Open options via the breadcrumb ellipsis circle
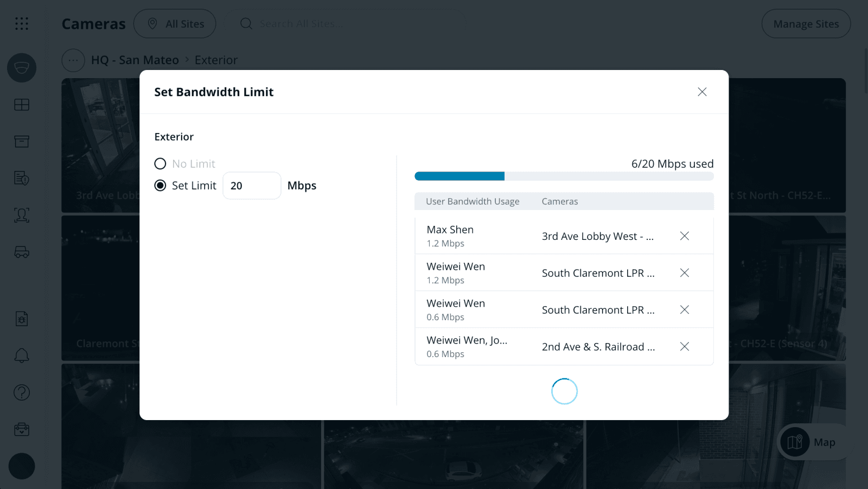Screen dimensions: 868x489 pyautogui.click(x=73, y=60)
